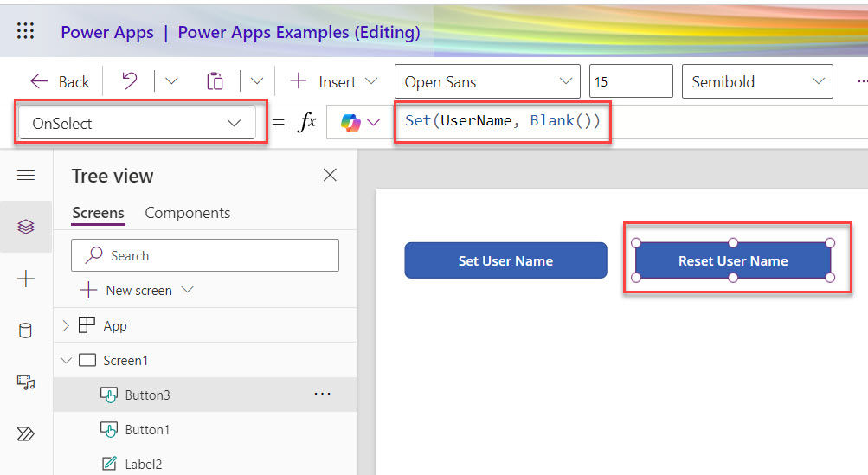Viewport: 868px width, 475px height.
Task: Open the Paste options dropdown arrow
Action: (x=257, y=81)
